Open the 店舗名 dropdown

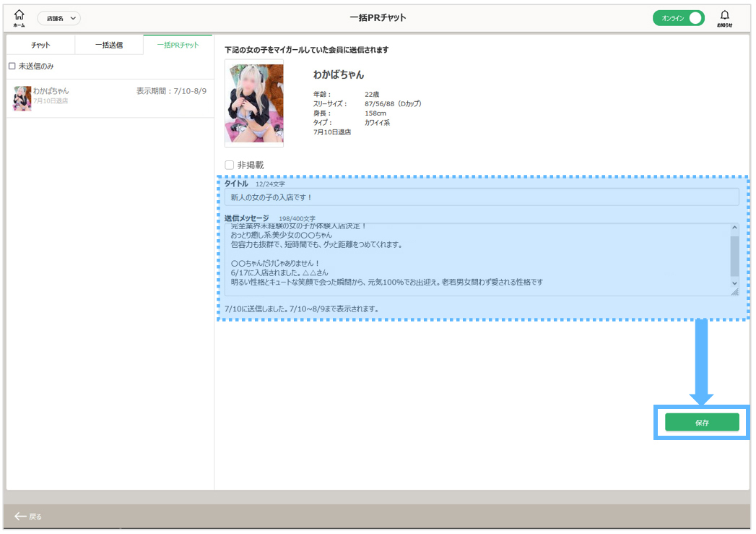click(x=59, y=18)
